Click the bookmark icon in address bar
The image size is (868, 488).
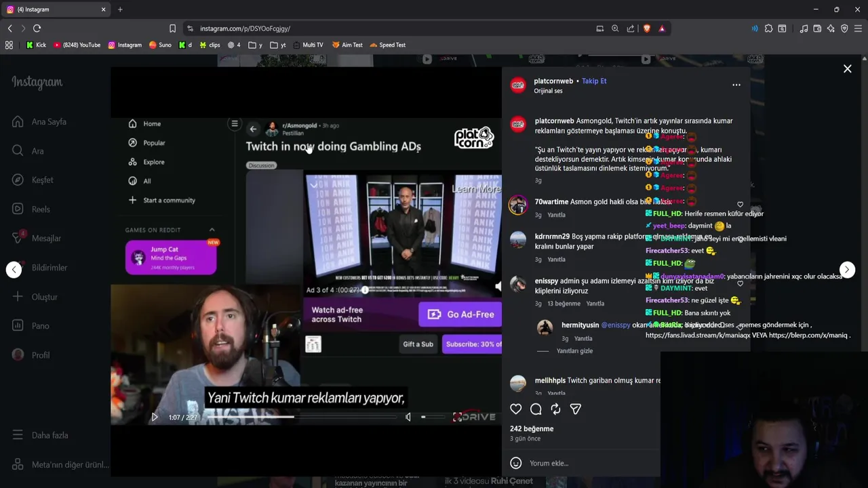point(172,28)
